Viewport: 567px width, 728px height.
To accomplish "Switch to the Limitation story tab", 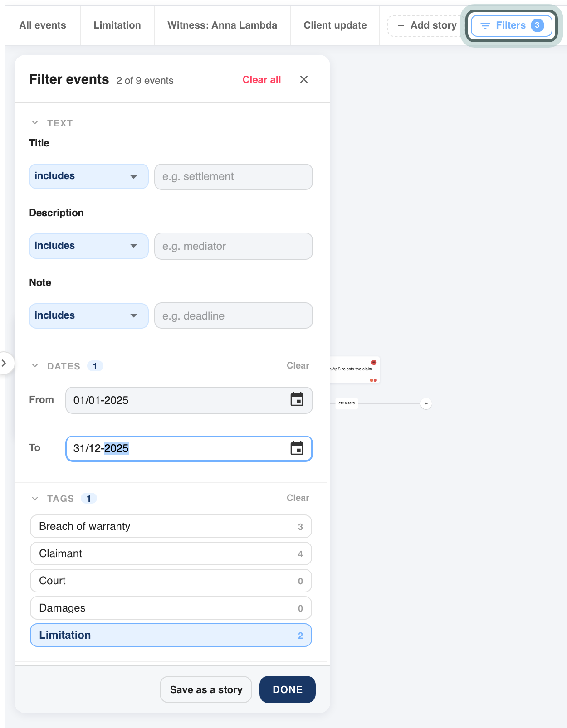I will 117,25.
